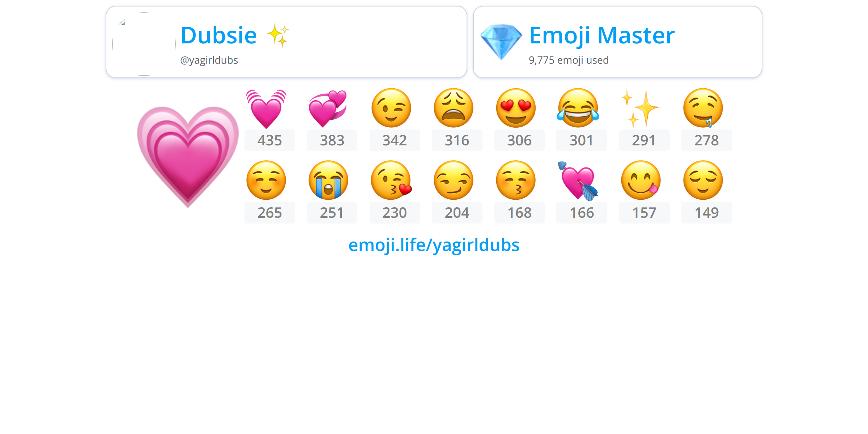Select the smirking face emoji above 204
This screenshot has width=868, height=434.
point(454,180)
